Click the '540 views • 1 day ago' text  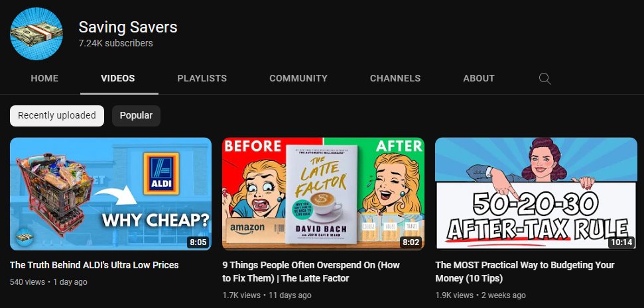click(x=48, y=282)
